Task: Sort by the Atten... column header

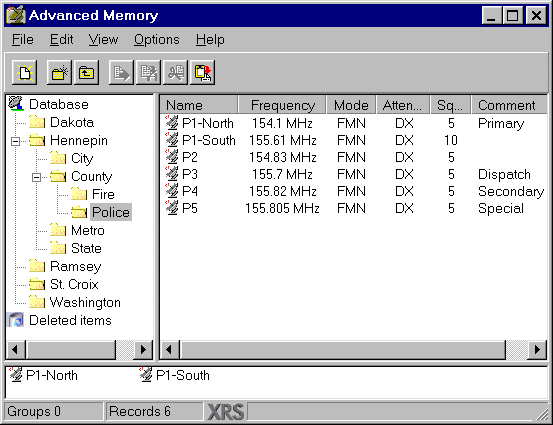Action: point(403,105)
